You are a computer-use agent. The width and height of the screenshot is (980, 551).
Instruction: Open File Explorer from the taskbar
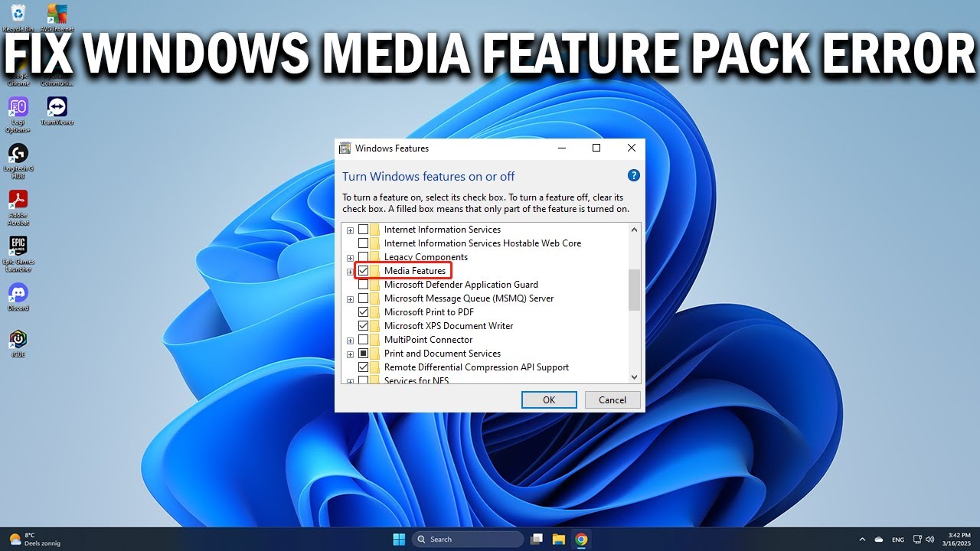pos(559,539)
